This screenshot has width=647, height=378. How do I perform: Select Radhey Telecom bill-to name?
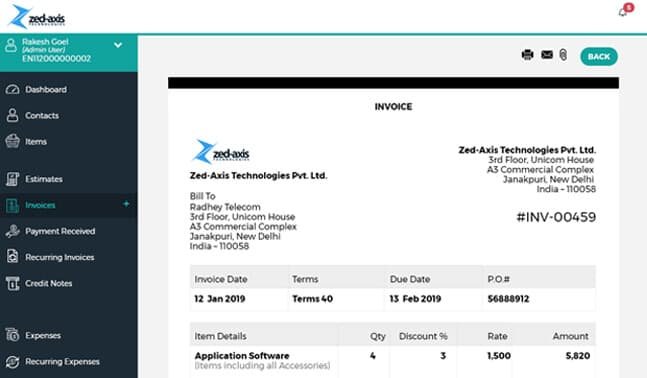[225, 207]
